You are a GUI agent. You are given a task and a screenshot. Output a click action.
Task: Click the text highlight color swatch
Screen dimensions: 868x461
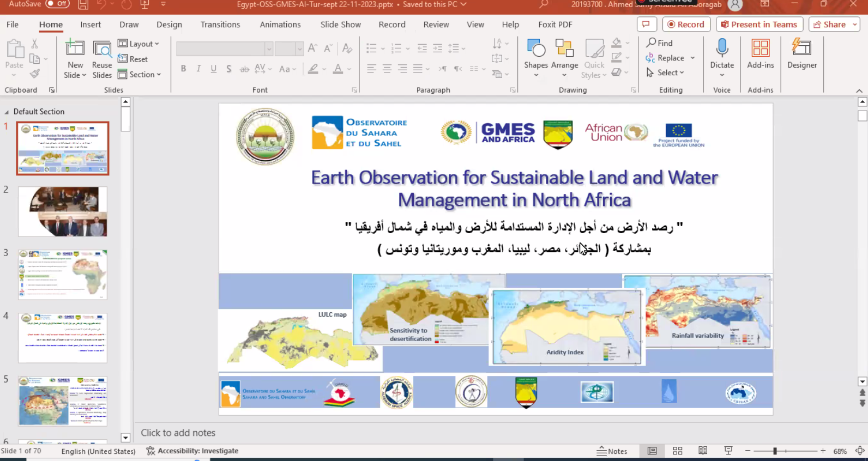coord(313,69)
